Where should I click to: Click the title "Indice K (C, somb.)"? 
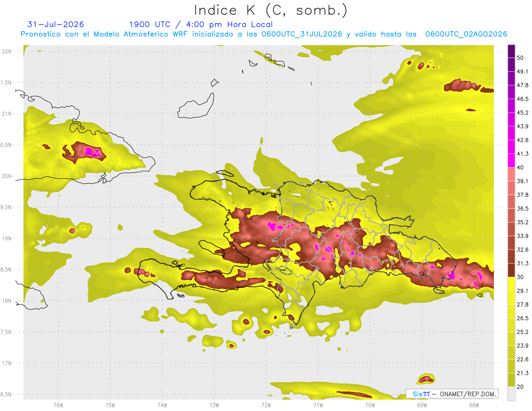tap(271, 11)
